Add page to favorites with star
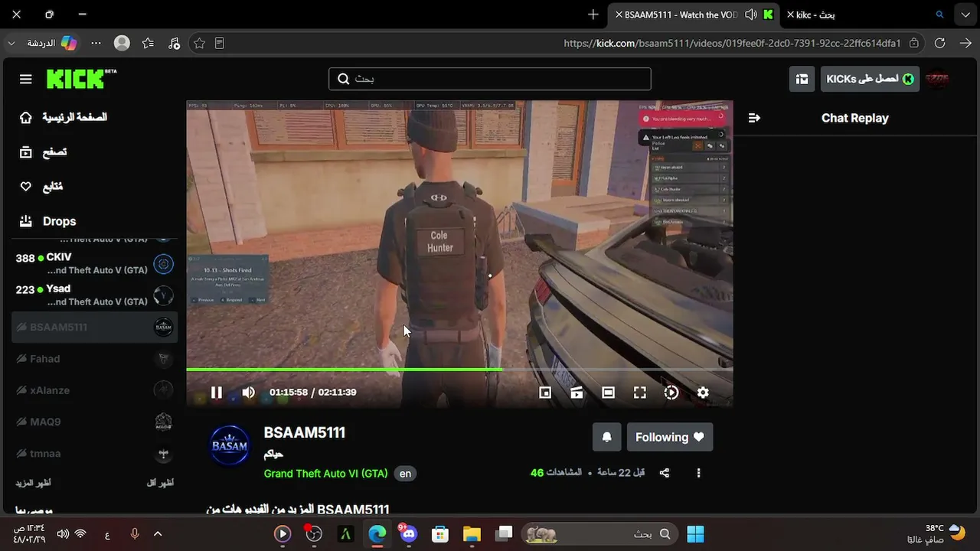Screen dimensions: 980x551 click(199, 44)
